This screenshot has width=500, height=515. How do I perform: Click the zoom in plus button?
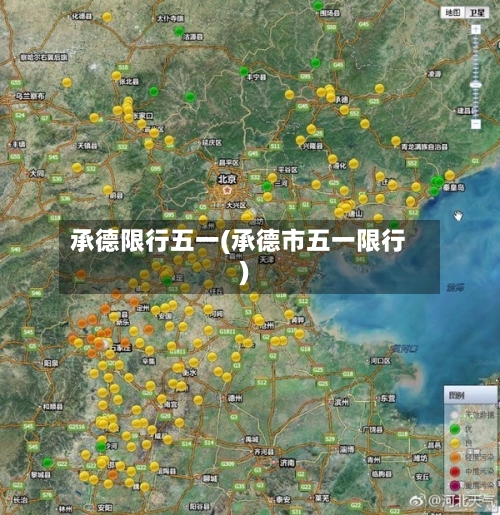click(476, 29)
